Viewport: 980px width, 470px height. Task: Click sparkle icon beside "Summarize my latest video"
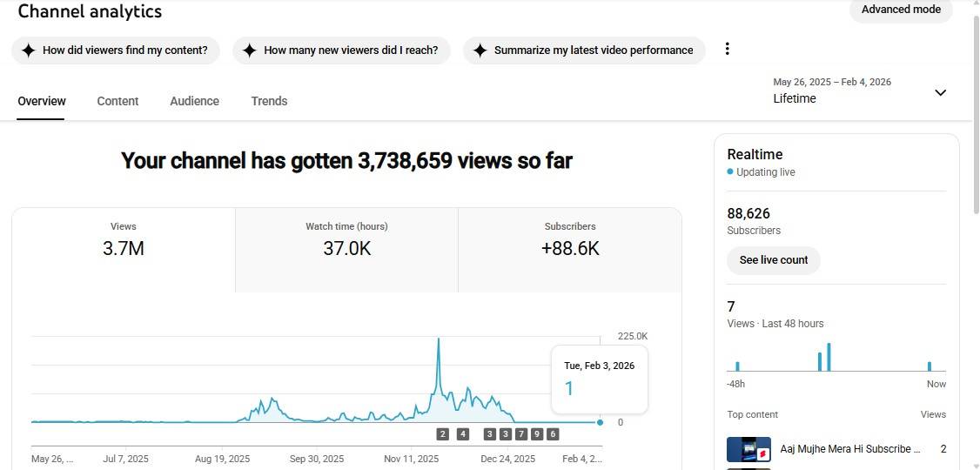(x=480, y=50)
